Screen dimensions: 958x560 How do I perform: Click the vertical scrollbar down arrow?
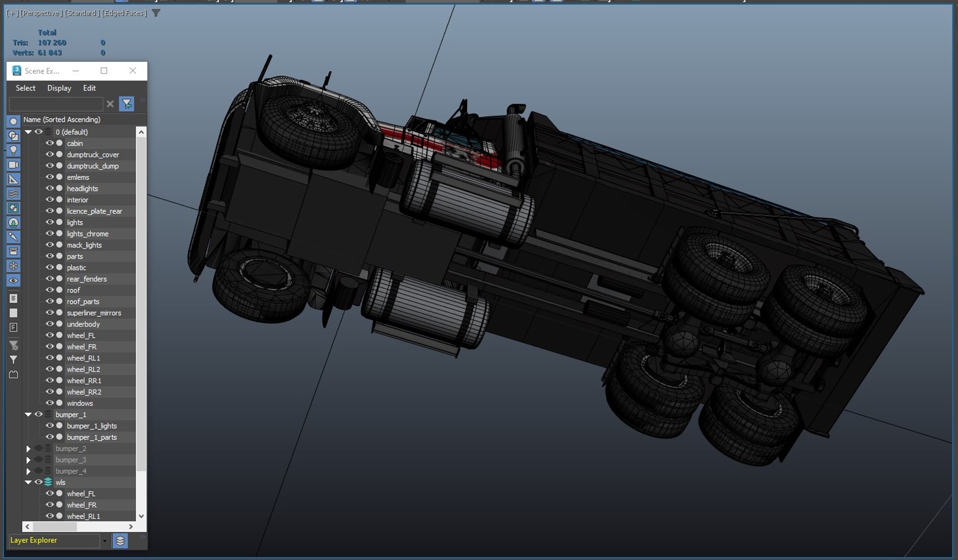click(141, 516)
